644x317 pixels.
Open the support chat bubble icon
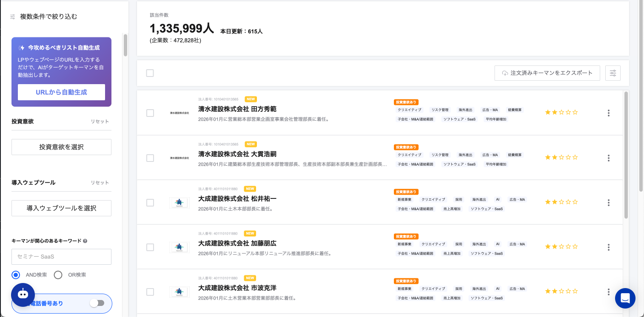[x=625, y=298]
